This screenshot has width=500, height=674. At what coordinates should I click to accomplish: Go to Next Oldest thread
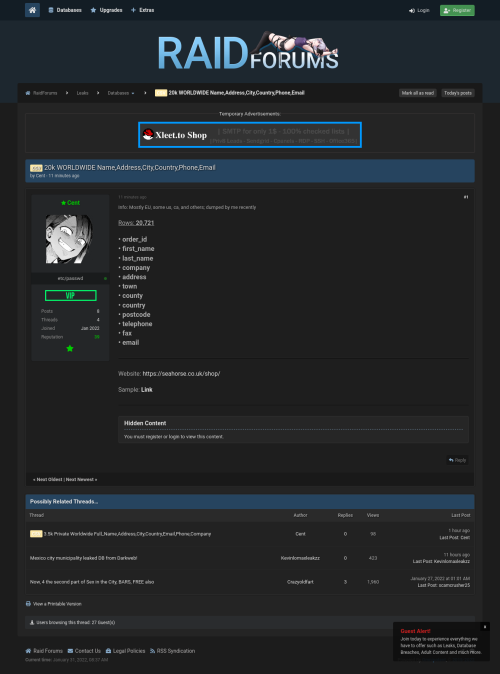(x=48, y=479)
